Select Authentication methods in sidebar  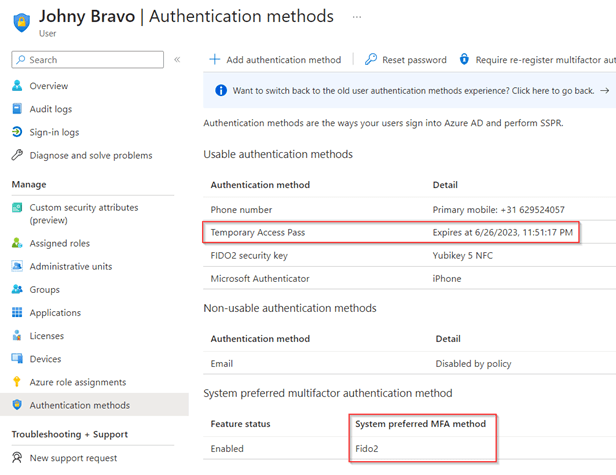[x=79, y=405]
